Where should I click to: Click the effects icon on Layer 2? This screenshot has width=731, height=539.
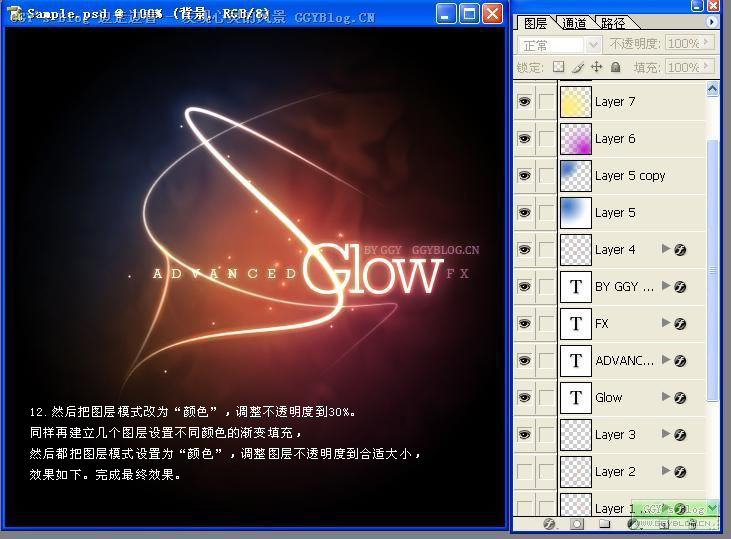point(680,472)
